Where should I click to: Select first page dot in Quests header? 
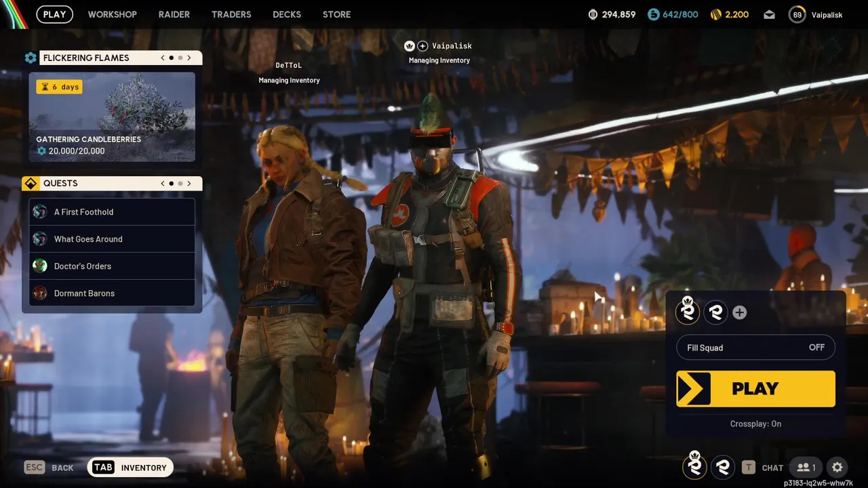tap(171, 183)
